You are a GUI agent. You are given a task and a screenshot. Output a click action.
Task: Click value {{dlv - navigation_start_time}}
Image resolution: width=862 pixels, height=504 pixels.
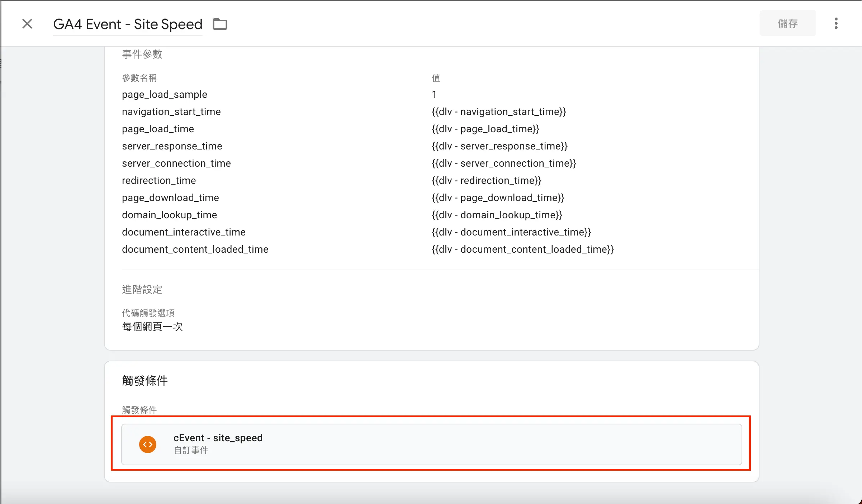(499, 112)
